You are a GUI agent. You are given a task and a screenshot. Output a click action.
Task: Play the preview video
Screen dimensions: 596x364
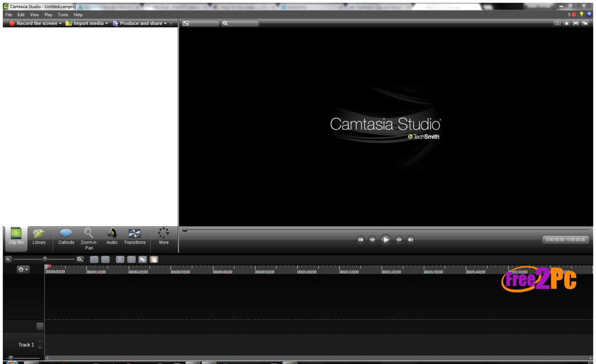385,240
